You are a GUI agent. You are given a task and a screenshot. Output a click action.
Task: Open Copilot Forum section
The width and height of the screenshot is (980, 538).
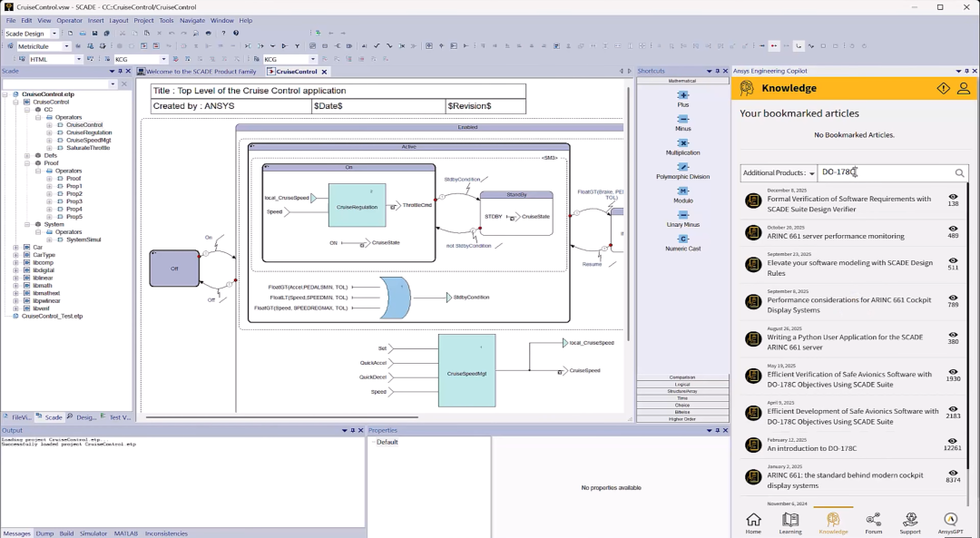[x=873, y=523]
